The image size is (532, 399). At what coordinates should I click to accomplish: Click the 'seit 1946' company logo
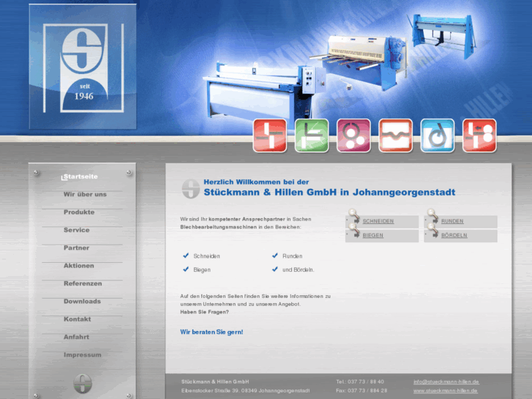click(83, 67)
